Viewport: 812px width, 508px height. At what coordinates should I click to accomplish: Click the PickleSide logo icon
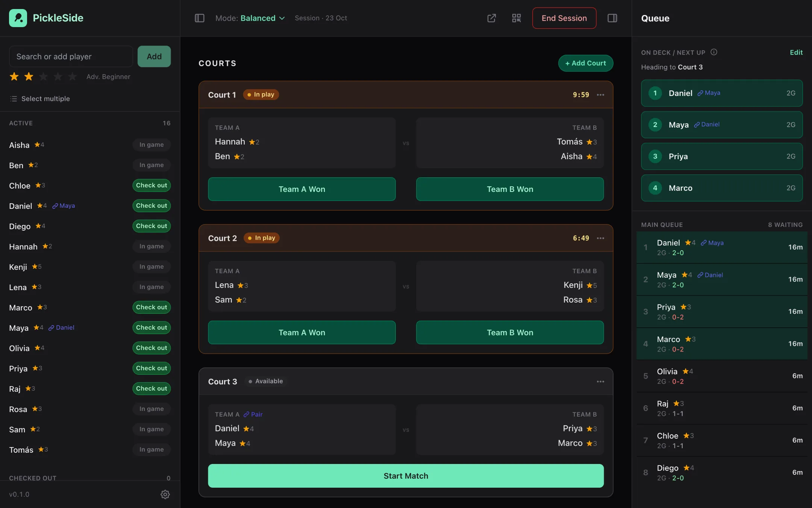coord(18,18)
